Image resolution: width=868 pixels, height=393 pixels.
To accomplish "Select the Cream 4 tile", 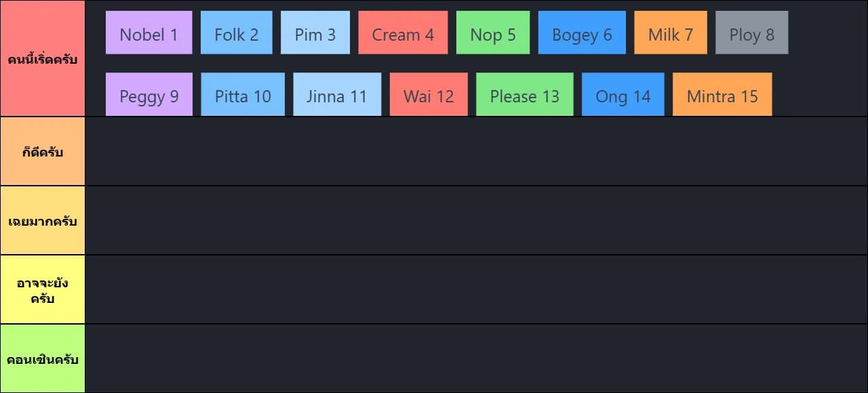I will point(403,33).
